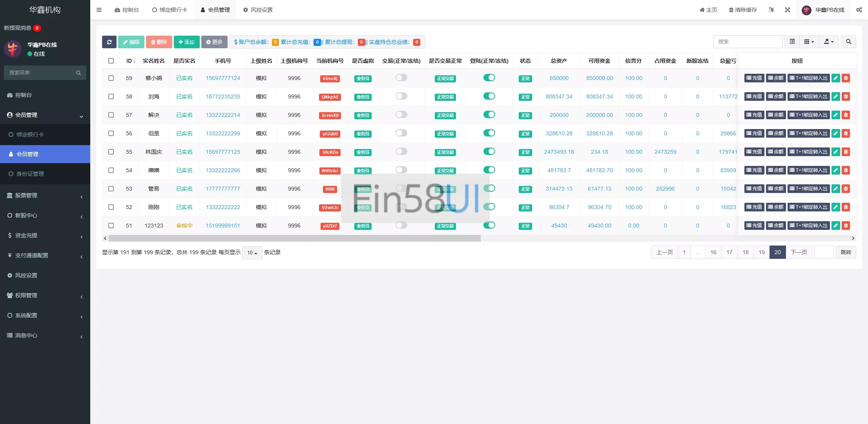The height and width of the screenshot is (424, 868).
Task: Check the checkbox for row ID 57
Action: [111, 115]
